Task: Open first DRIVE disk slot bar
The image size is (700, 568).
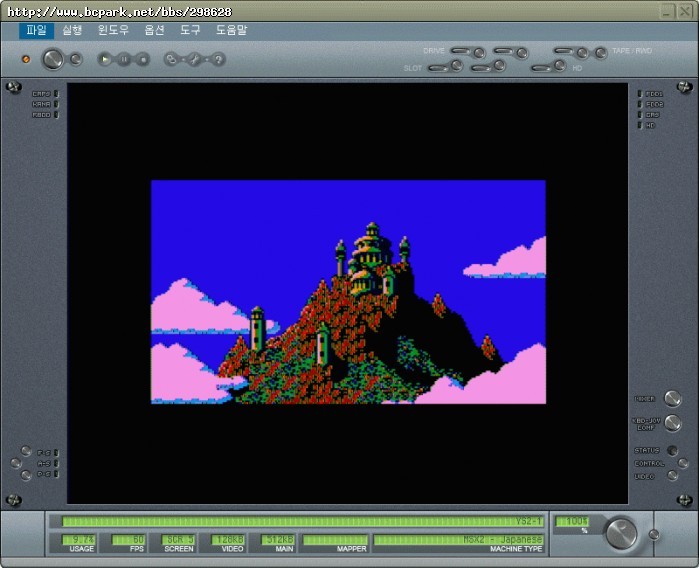Action: tap(460, 51)
